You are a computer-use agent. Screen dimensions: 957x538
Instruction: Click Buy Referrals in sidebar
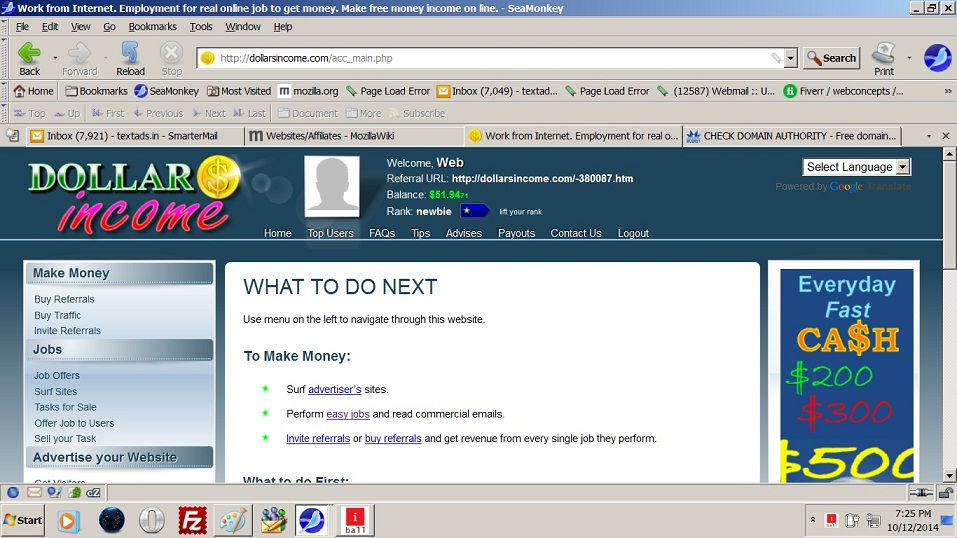coord(64,299)
